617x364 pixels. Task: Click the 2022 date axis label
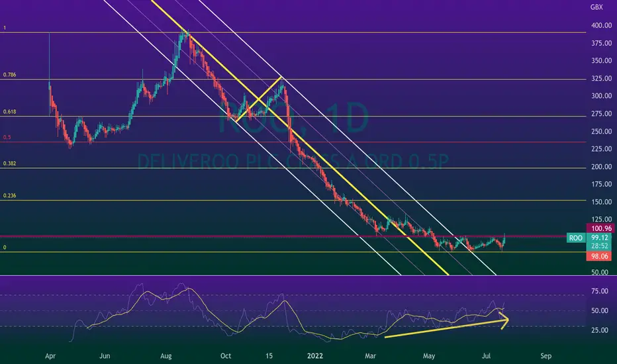pyautogui.click(x=315, y=356)
